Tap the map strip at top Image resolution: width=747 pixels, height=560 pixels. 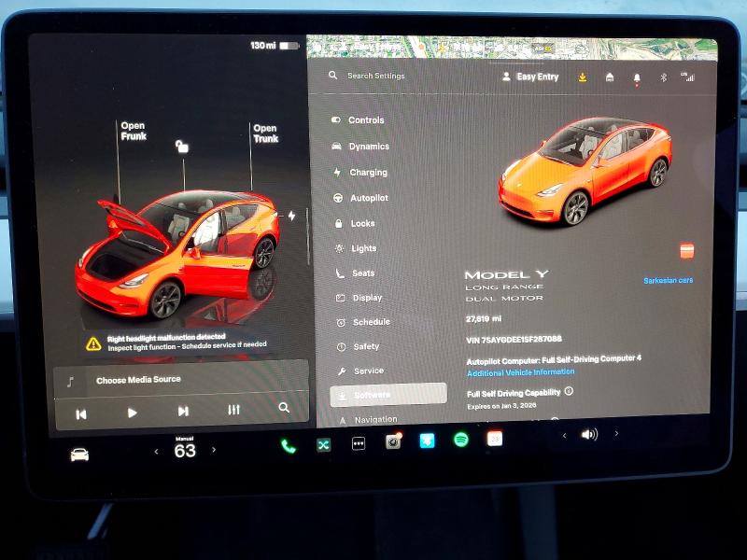pos(512,48)
